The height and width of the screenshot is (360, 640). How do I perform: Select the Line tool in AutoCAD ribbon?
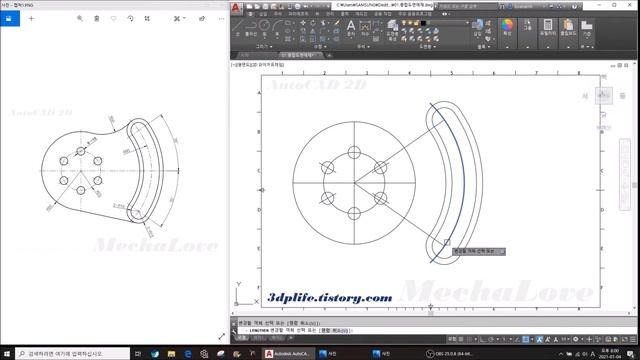238,28
